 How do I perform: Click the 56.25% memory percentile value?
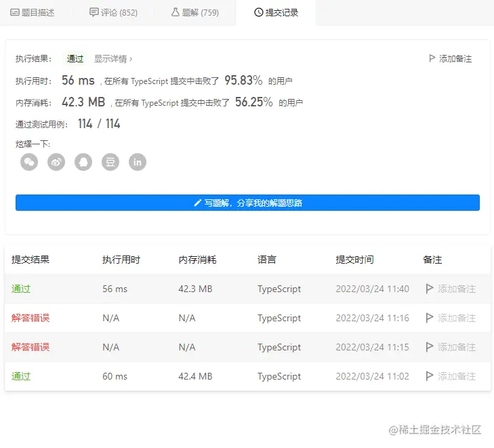[x=254, y=102]
